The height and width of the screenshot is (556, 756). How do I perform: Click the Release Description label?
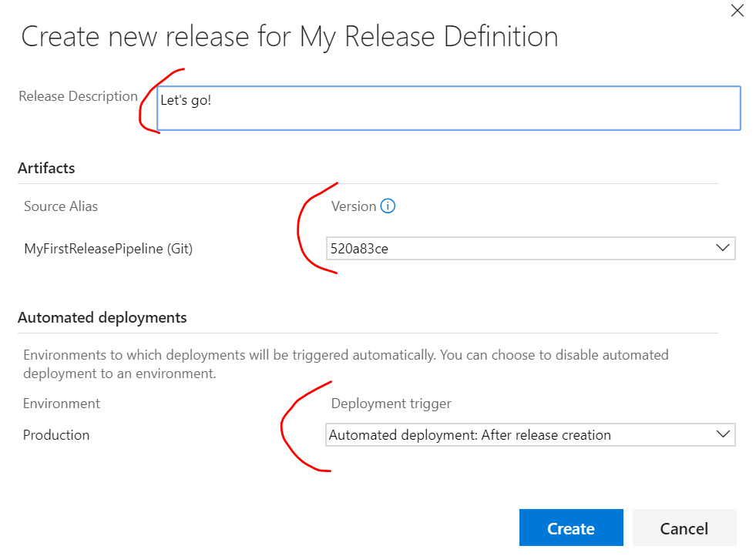[78, 96]
